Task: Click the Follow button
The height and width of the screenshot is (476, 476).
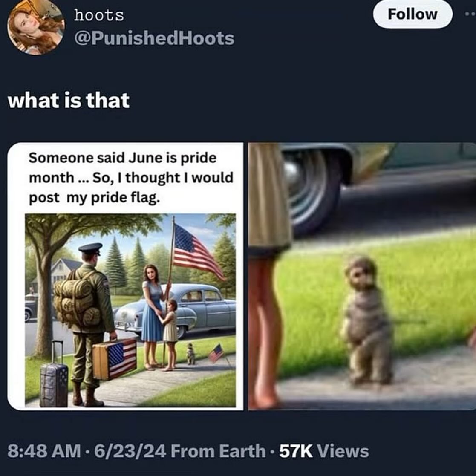Action: [413, 14]
